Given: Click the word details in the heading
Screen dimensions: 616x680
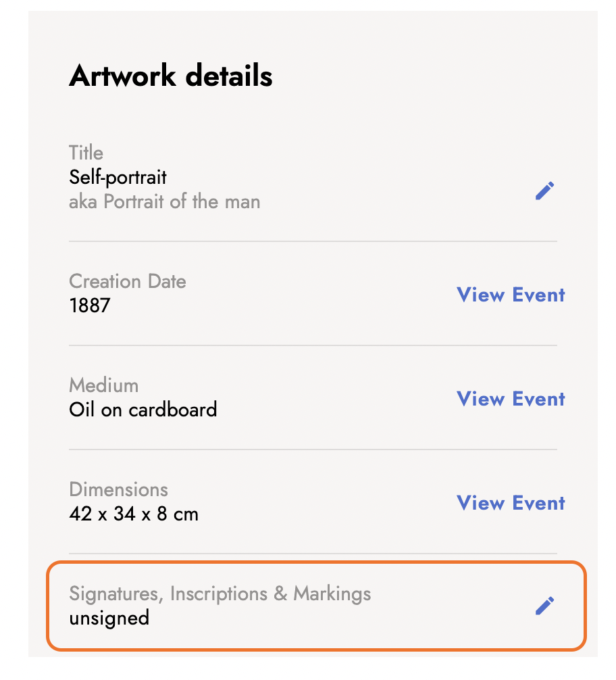Looking at the screenshot, I should (229, 76).
